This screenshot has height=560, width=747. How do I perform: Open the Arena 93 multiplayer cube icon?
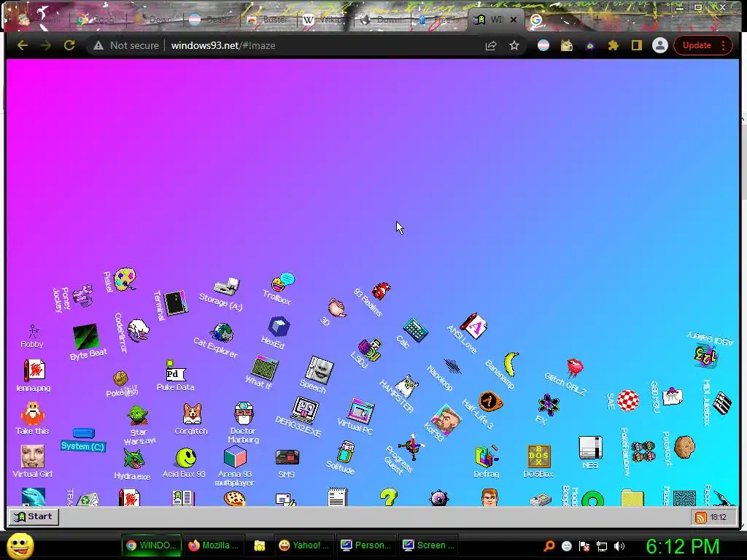[236, 456]
